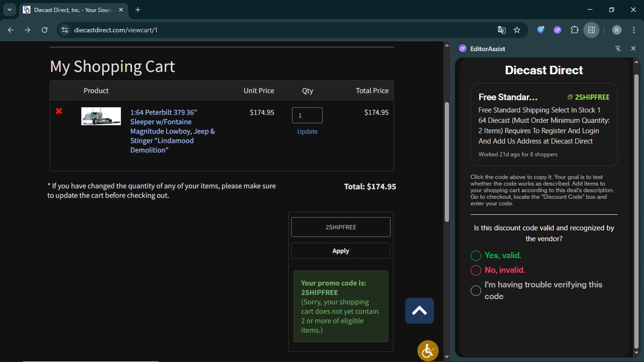Image resolution: width=644 pixels, height=362 pixels.
Task: Open the tab search dropdown arrow
Action: (x=9, y=9)
